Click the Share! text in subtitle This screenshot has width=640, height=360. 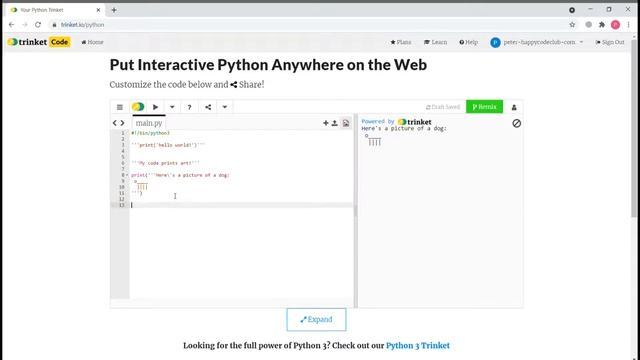tap(251, 84)
